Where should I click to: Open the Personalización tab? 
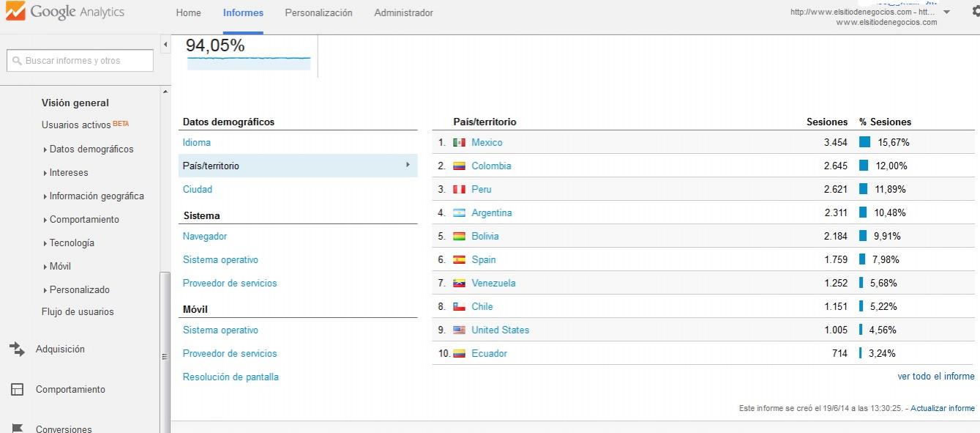pyautogui.click(x=318, y=13)
